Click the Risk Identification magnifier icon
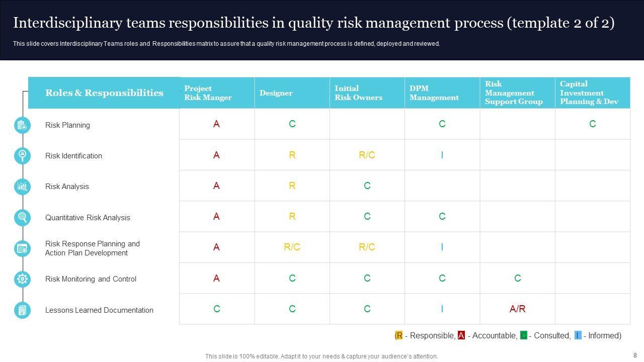 pos(22,156)
